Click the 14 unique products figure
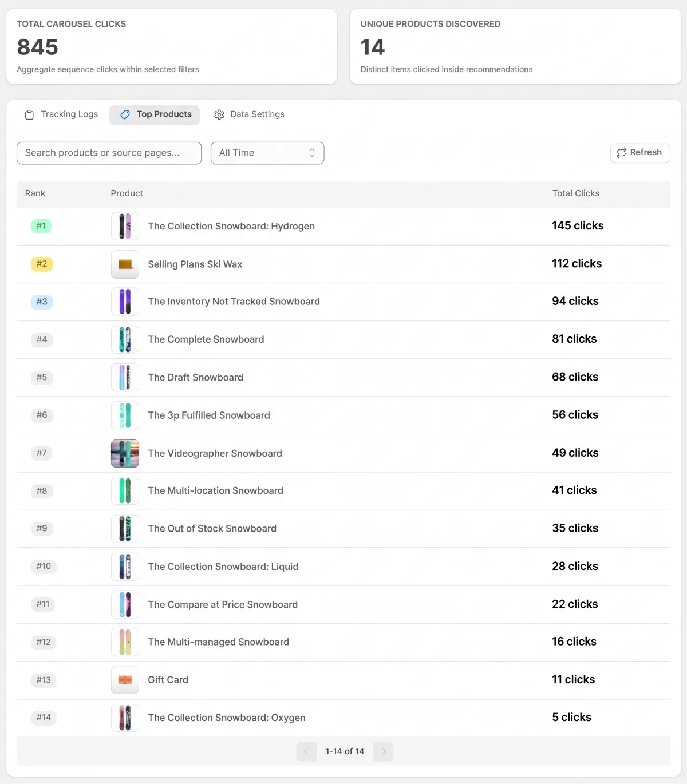This screenshot has height=784, width=687. [x=373, y=47]
